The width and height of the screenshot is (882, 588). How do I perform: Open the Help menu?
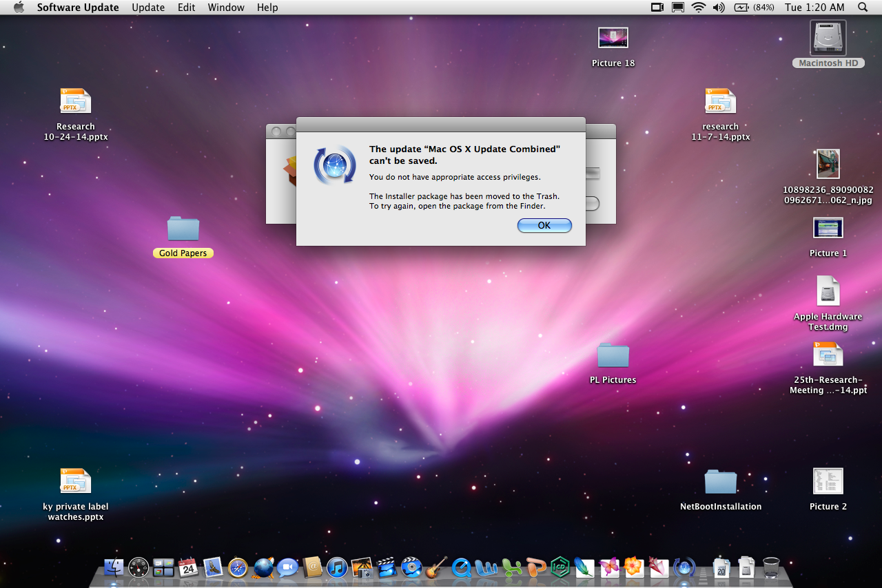point(267,8)
